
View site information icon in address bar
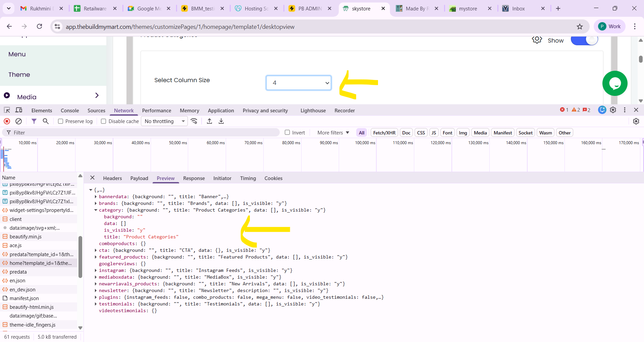57,26
